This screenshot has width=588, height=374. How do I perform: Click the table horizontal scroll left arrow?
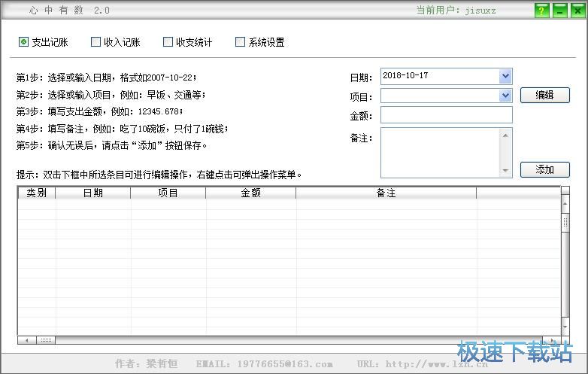27,340
